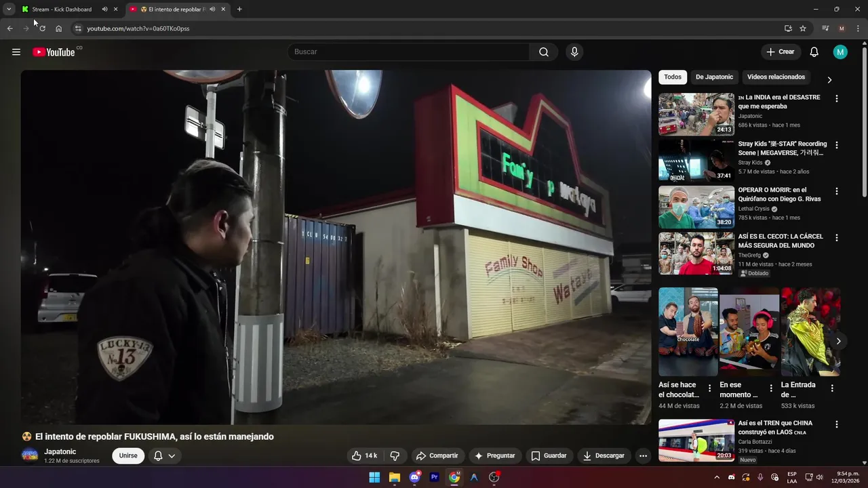Click the address bar URL
This screenshot has height=488, width=868.
tap(138, 28)
